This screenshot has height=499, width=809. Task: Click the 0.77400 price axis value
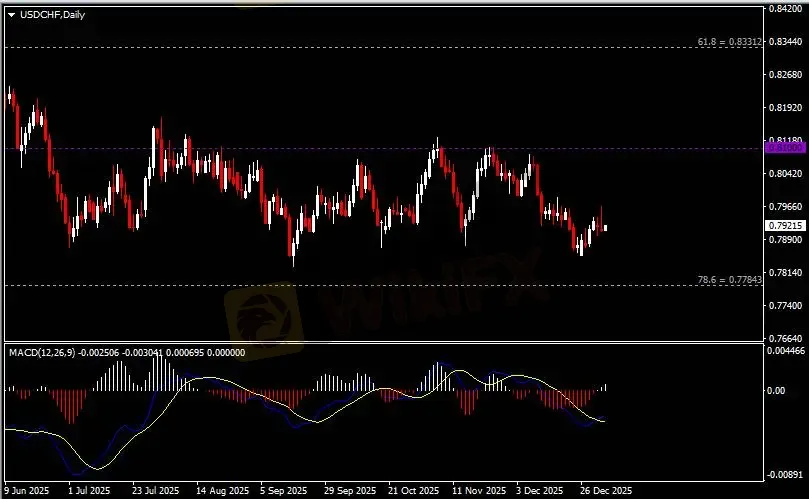[785, 306]
